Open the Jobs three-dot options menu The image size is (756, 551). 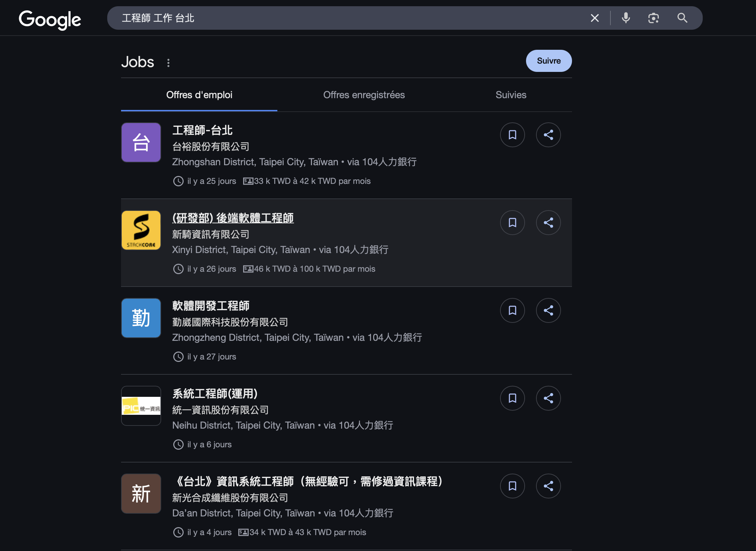[168, 63]
